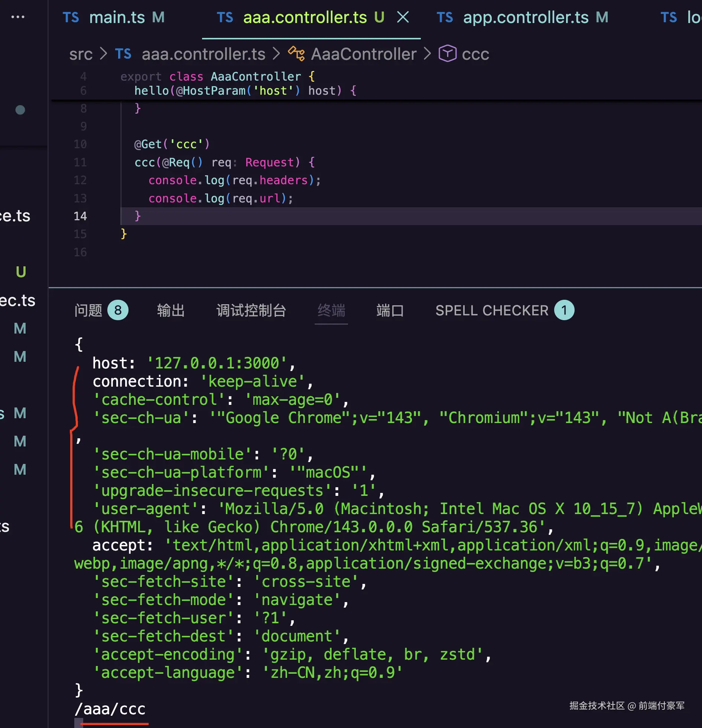Click the 'accept-encoding' terminal line
702x728 pixels.
pyautogui.click(x=292, y=654)
